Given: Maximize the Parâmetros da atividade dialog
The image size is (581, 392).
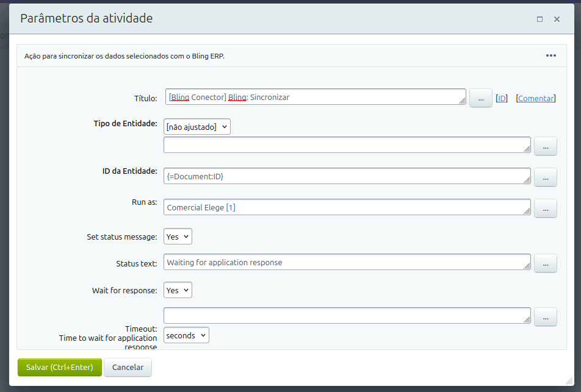Looking at the screenshot, I should coord(539,19).
